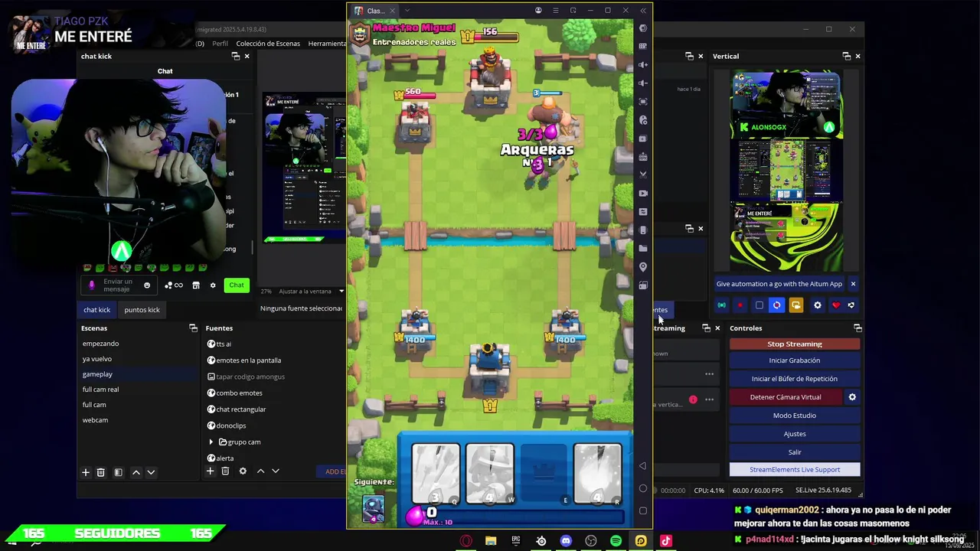This screenshot has width=980, height=551.
Task: Remove the selected source with the trash icon
Action: 225,471
